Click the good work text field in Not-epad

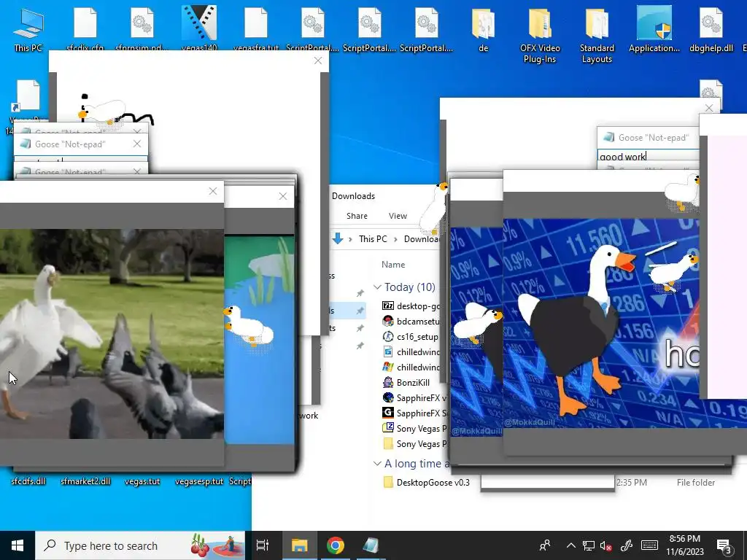648,156
